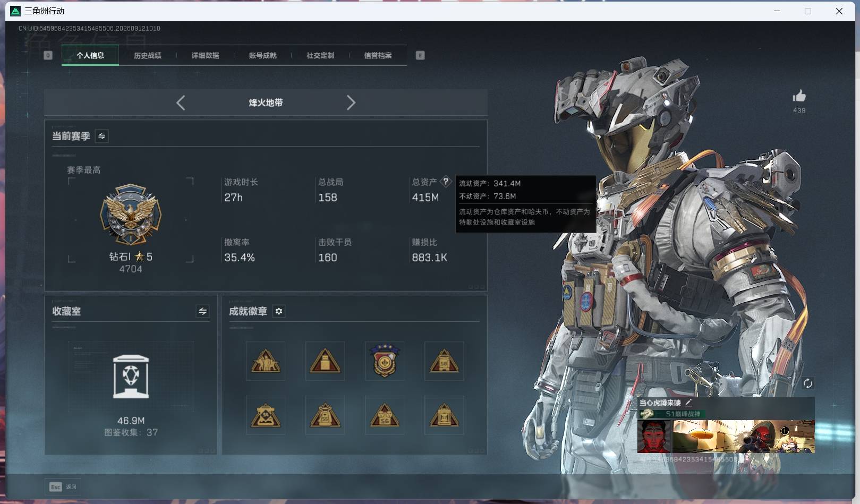Click the 图鉴收集: 37 text
Screen dimensions: 860x504
coord(131,432)
